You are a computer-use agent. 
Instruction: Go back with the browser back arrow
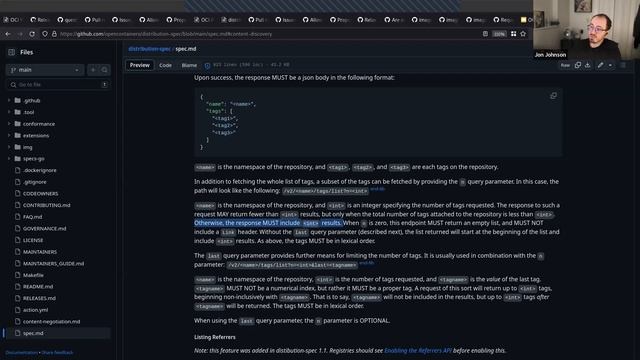click(8, 34)
